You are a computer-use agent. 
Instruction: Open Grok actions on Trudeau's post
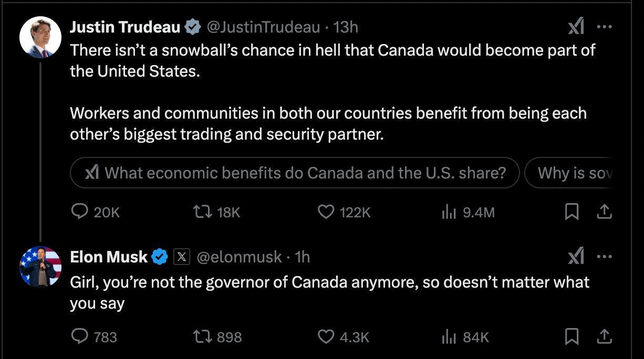(x=576, y=26)
